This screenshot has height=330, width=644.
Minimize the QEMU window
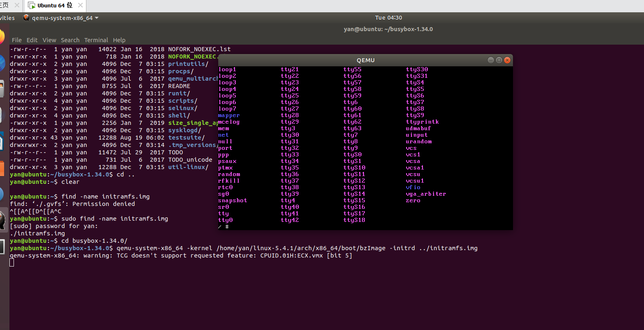(x=491, y=60)
